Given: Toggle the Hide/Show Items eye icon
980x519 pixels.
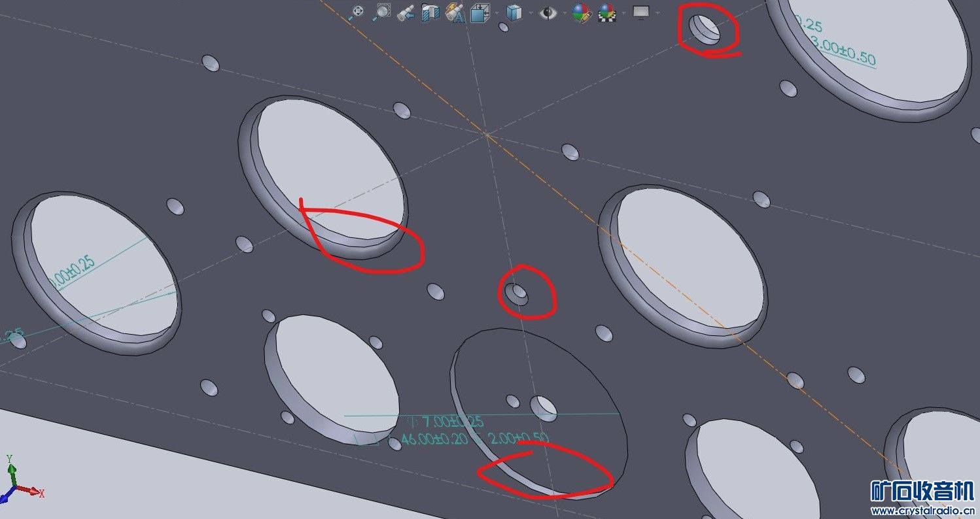Looking at the screenshot, I should (x=547, y=12).
